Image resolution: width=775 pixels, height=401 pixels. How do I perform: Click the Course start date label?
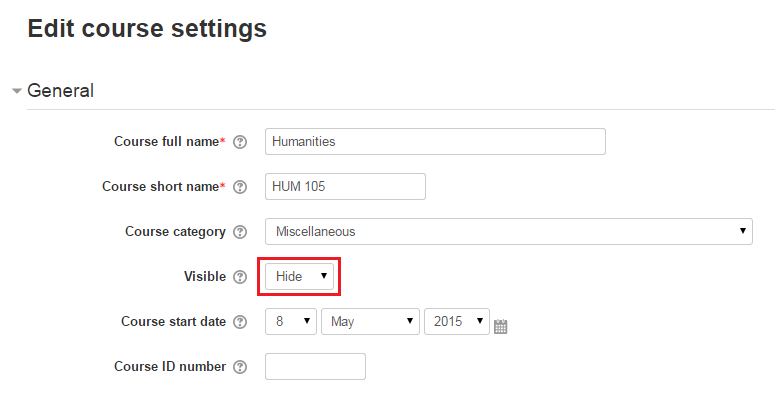point(173,322)
